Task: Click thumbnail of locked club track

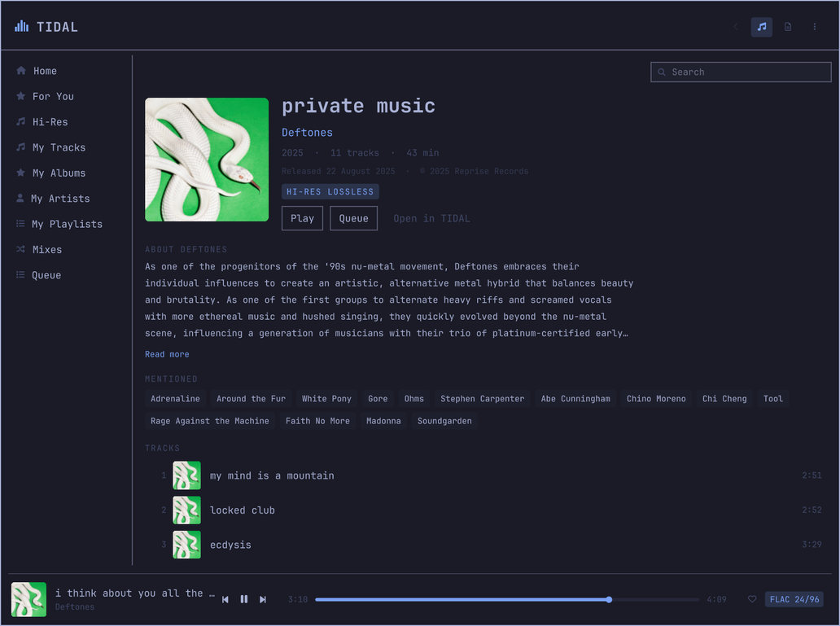Action: (186, 510)
